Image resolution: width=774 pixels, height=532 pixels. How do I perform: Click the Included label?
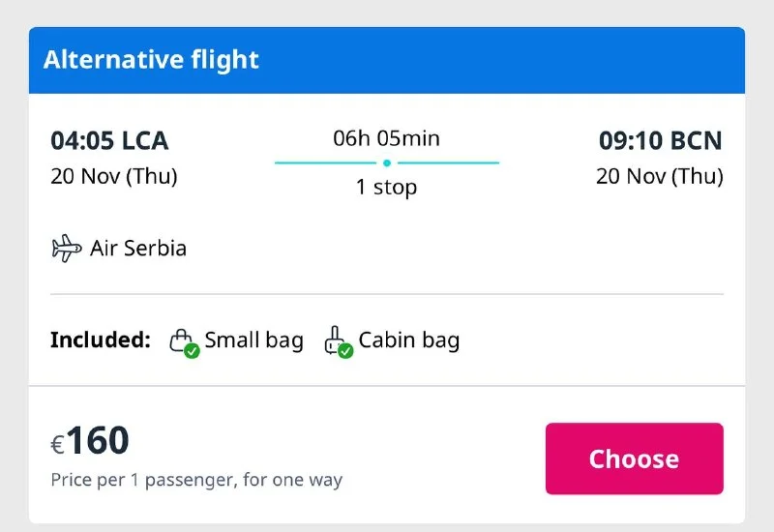click(x=101, y=340)
